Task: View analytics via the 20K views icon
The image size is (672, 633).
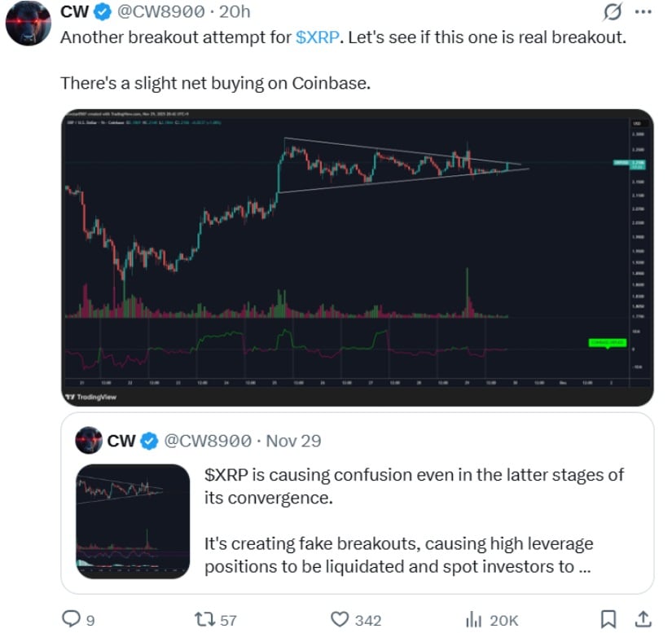Action: (474, 620)
